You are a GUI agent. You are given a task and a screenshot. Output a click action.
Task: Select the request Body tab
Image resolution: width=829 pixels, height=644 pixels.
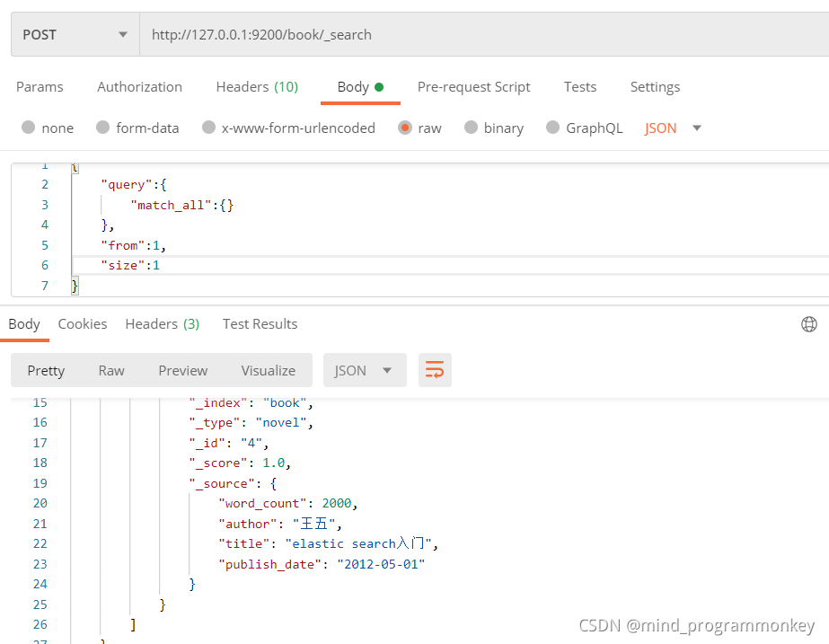click(360, 87)
